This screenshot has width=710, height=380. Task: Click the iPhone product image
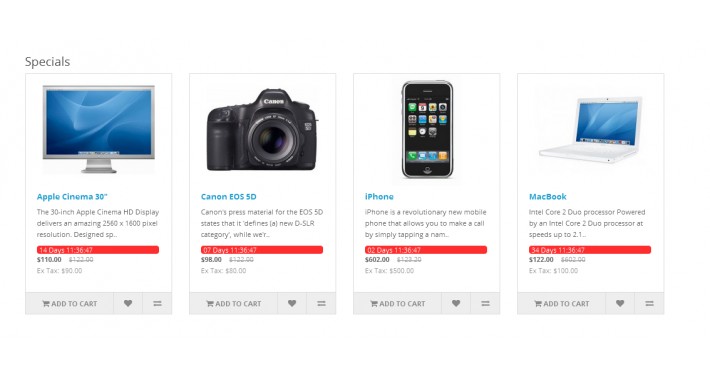pos(427,130)
